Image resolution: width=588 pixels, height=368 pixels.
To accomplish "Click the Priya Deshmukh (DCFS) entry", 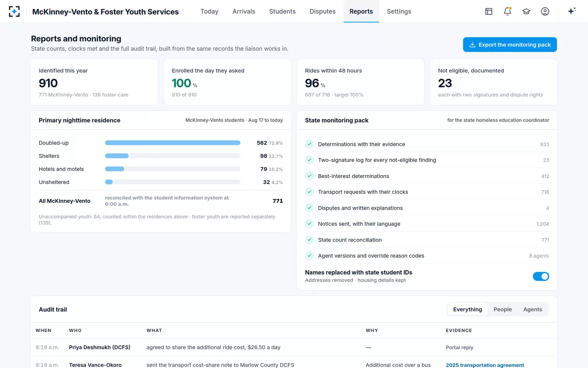I will [x=100, y=347].
